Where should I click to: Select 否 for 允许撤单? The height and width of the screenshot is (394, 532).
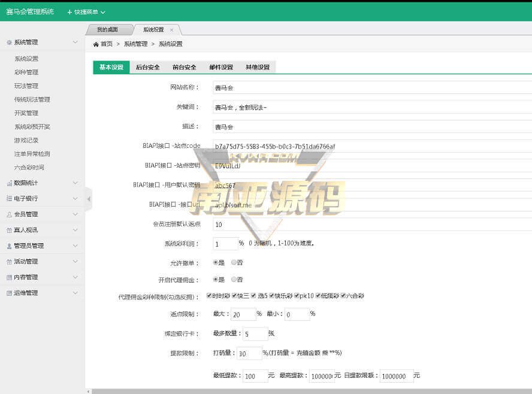tap(234, 262)
